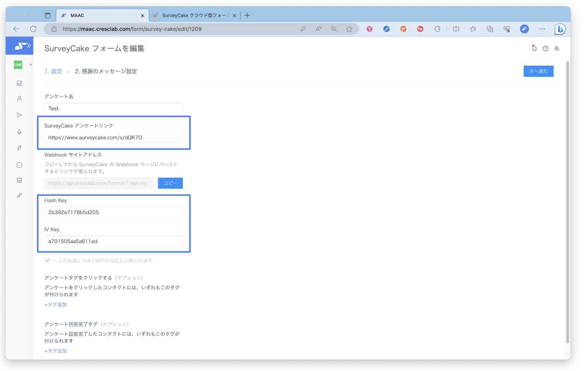Click the zoom out magnifier icon
The height and width of the screenshot is (371, 588).
point(334,29)
